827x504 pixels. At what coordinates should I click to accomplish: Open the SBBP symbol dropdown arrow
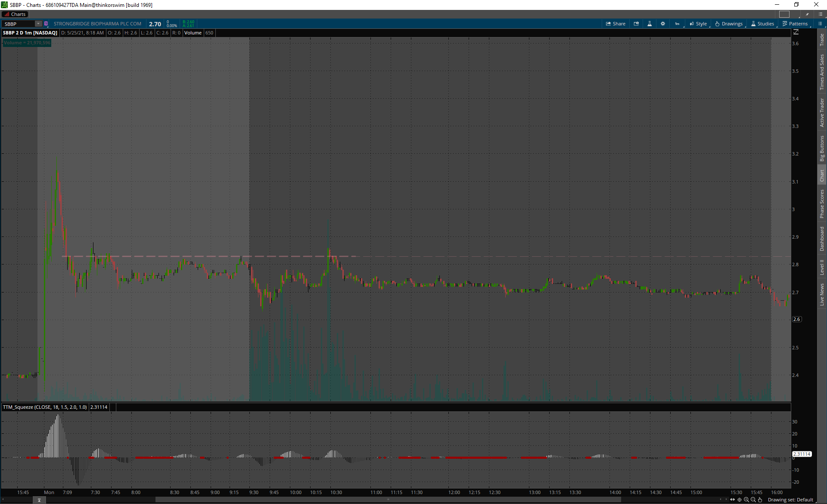38,24
